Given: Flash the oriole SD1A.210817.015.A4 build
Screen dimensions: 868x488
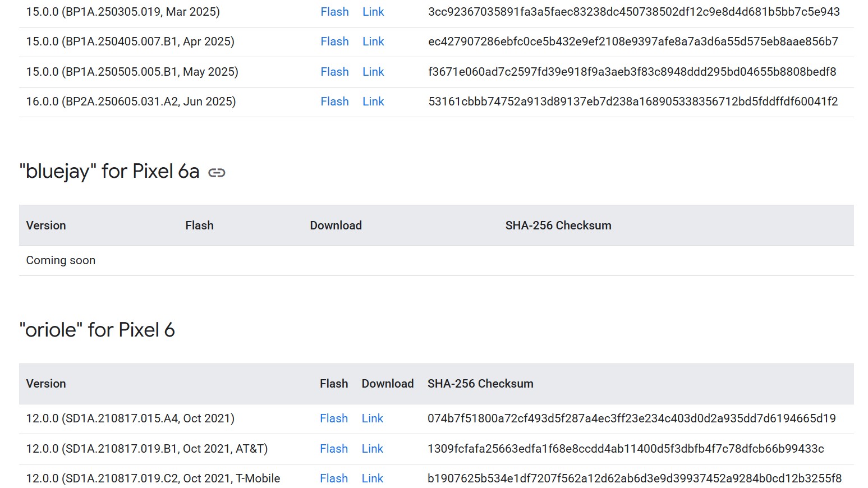Looking at the screenshot, I should click(334, 418).
